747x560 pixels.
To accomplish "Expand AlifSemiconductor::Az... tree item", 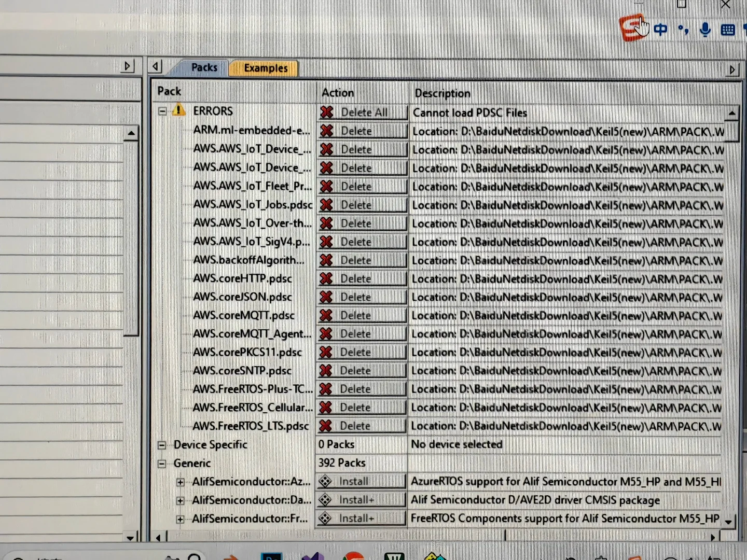I will pos(180,482).
